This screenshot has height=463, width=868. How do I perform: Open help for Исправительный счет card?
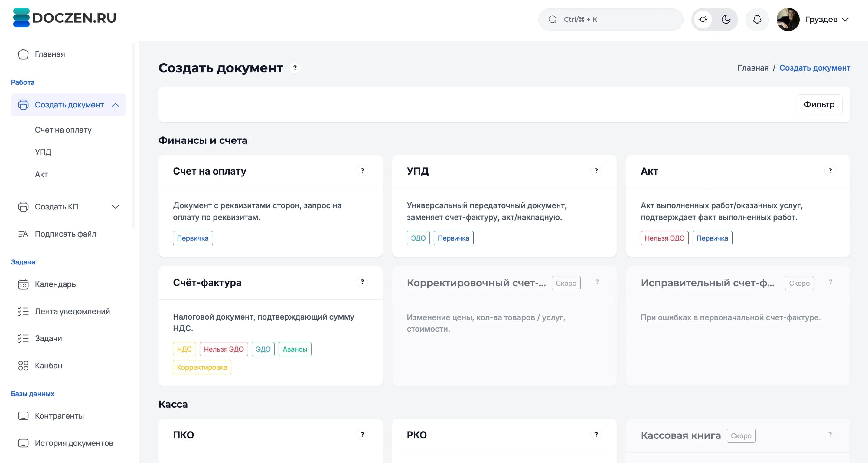pyautogui.click(x=830, y=281)
